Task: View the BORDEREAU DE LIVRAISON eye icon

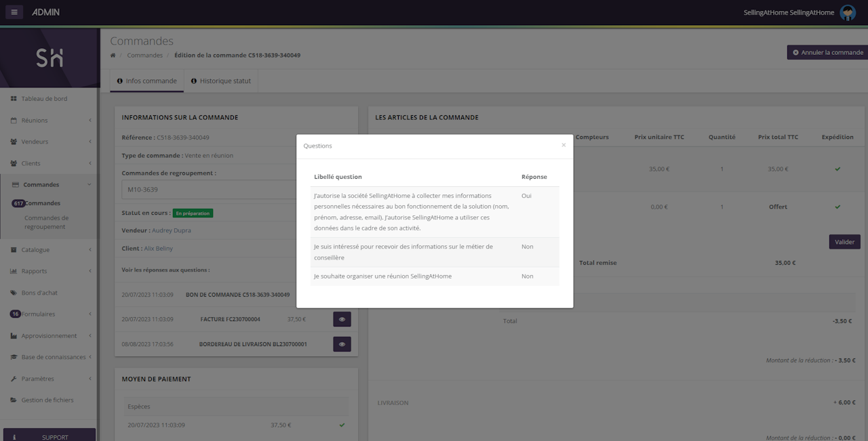Action: point(342,344)
